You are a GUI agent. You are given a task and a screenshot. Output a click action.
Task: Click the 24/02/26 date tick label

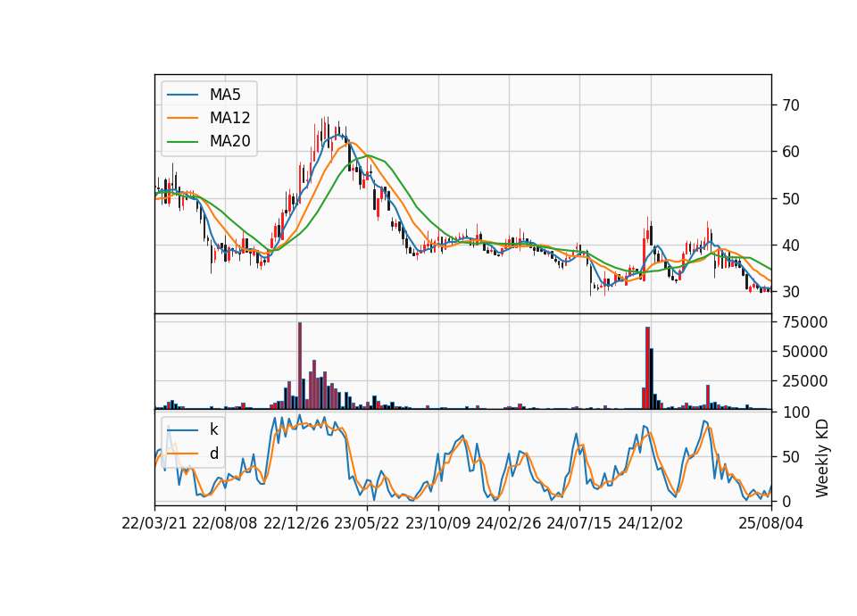click(x=508, y=523)
